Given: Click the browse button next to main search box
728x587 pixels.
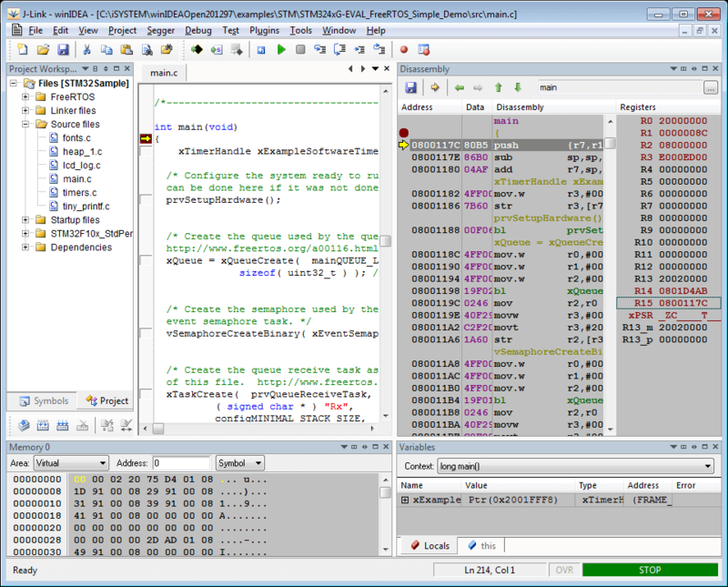Looking at the screenshot, I should [x=713, y=87].
